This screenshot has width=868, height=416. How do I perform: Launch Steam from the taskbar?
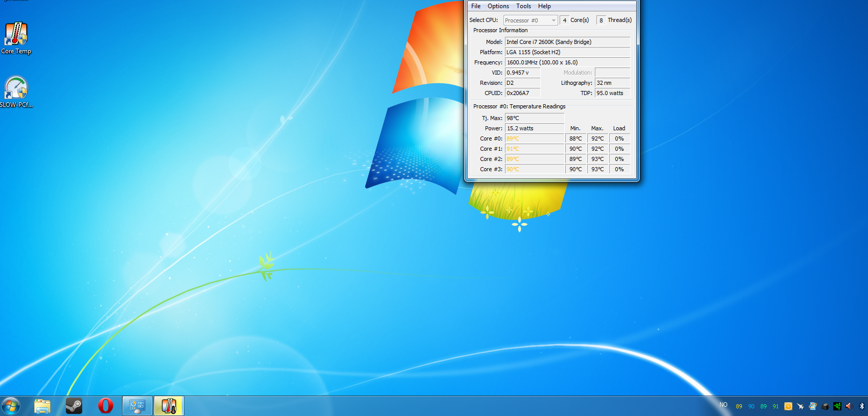click(x=74, y=406)
